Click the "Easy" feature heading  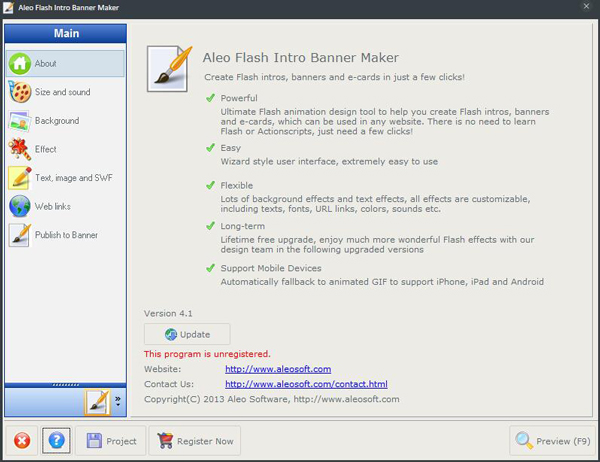pyautogui.click(x=230, y=148)
